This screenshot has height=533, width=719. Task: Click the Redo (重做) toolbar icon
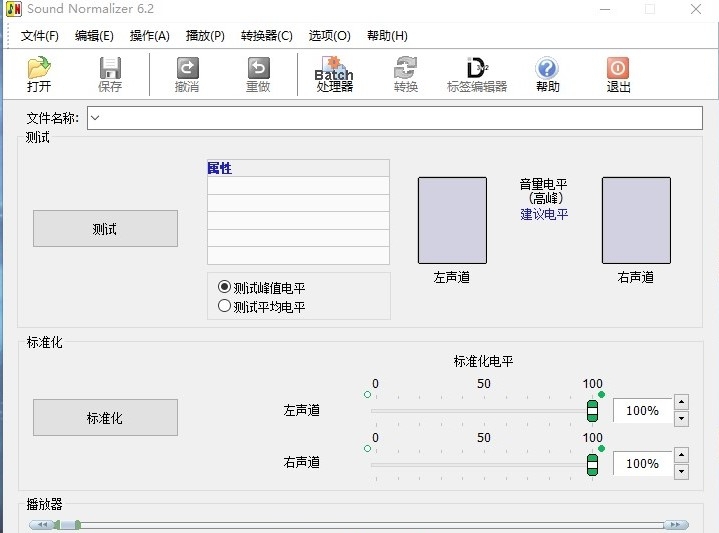259,68
